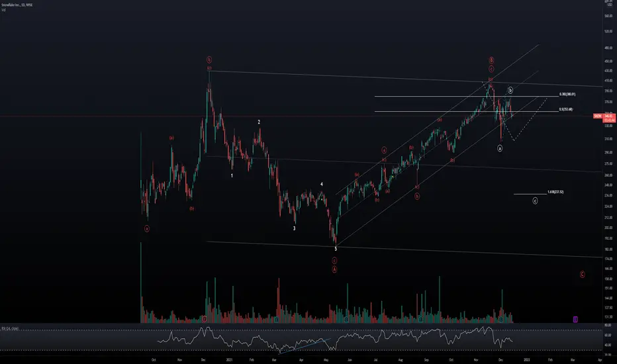Select the white wave 2 label
This screenshot has height=364, width=617.
(259, 122)
